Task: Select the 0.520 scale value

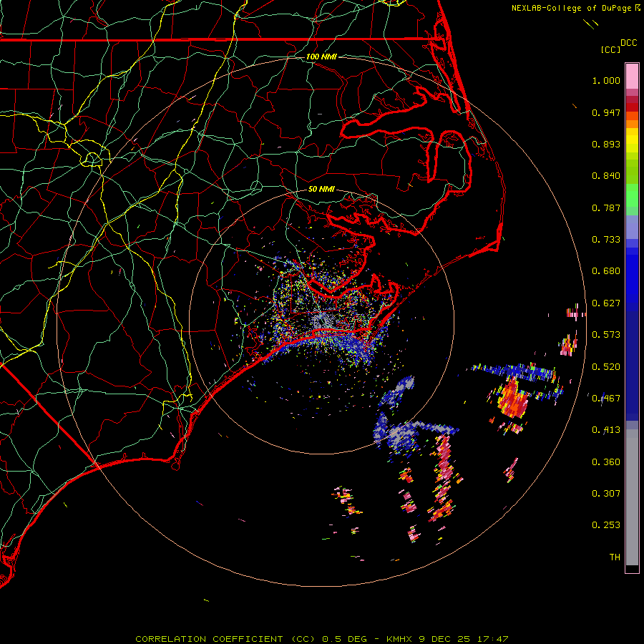Action: (x=606, y=367)
